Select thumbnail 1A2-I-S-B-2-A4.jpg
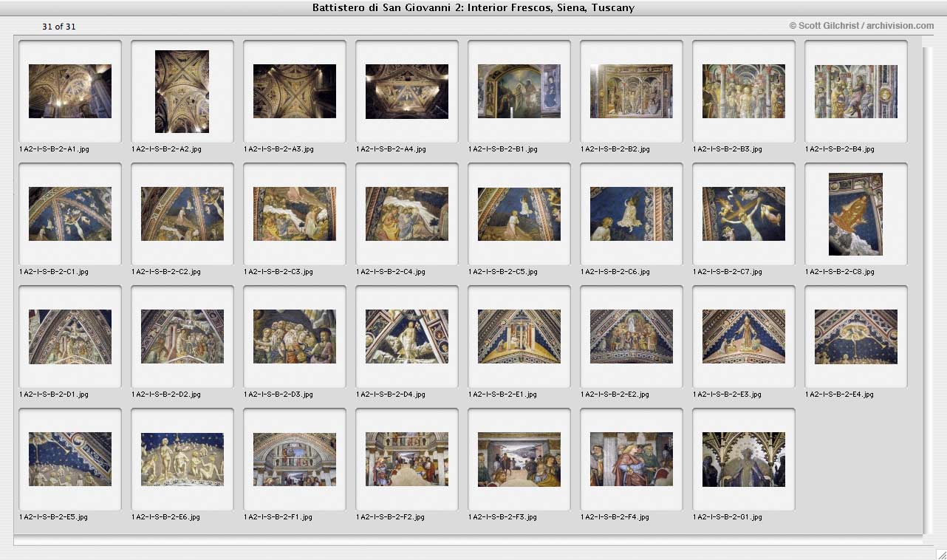This screenshot has height=560, width=947. click(407, 91)
